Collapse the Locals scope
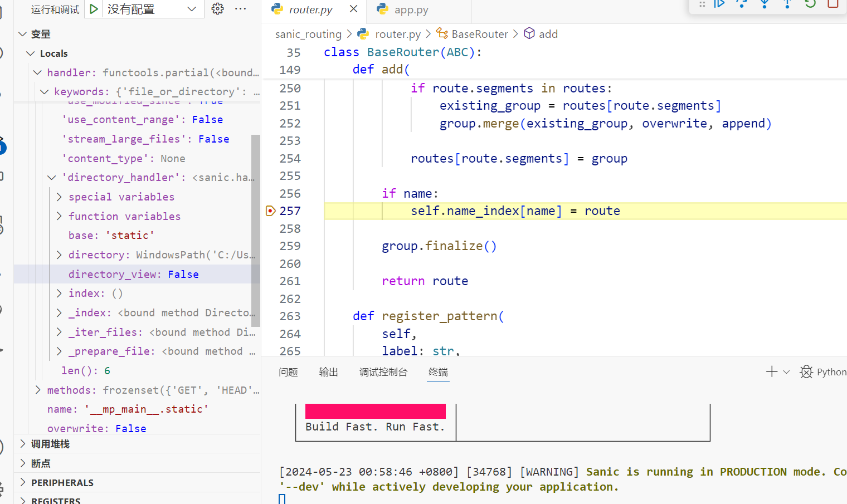The width and height of the screenshot is (847, 504). click(x=31, y=53)
